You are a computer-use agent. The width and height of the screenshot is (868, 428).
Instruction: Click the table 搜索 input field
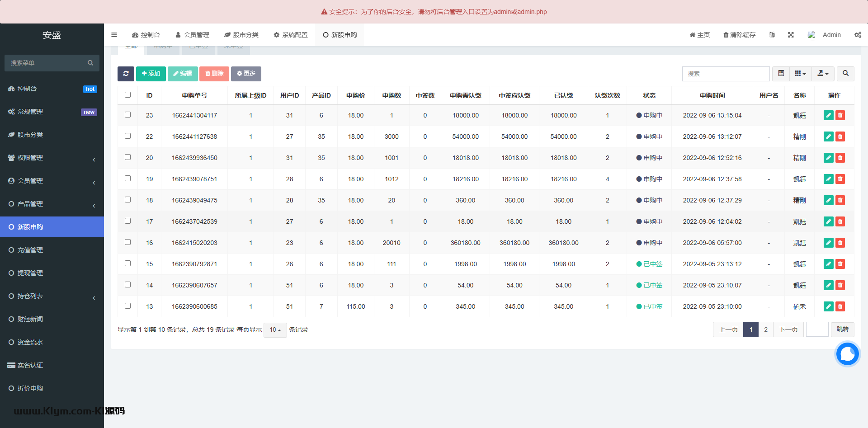726,74
